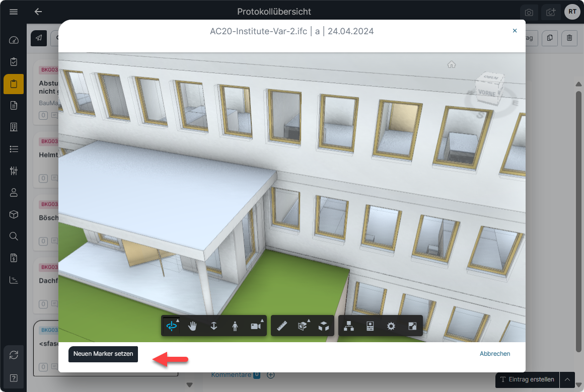
Task: Select the Orbit tool in the viewer toolbar
Action: tap(172, 326)
